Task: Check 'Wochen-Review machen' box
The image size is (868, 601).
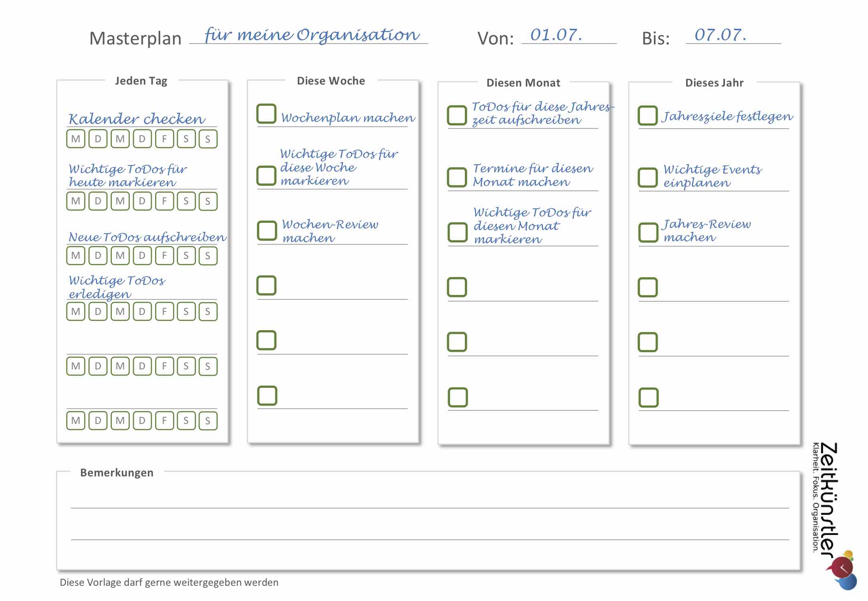Action: click(267, 231)
